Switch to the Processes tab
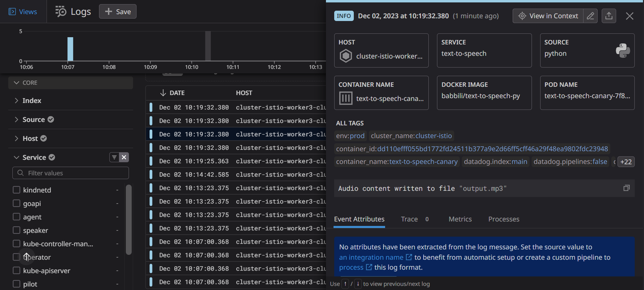The width and height of the screenshot is (644, 290). click(x=504, y=219)
